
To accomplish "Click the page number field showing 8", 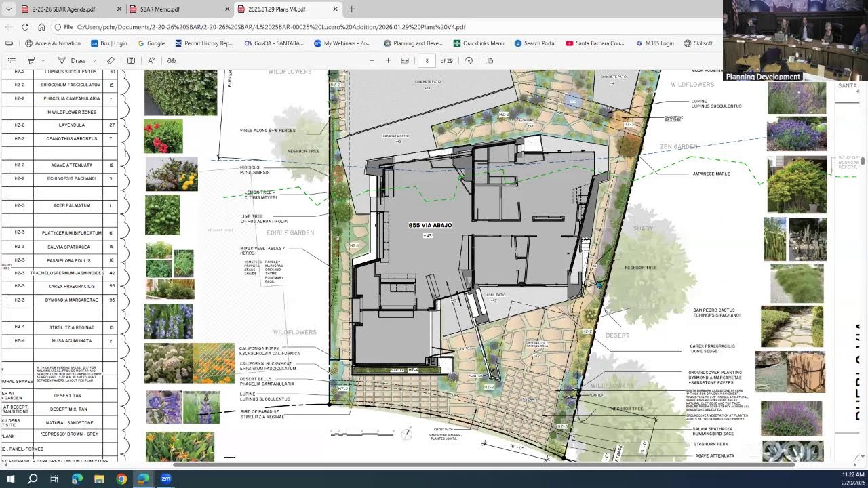I will (427, 60).
